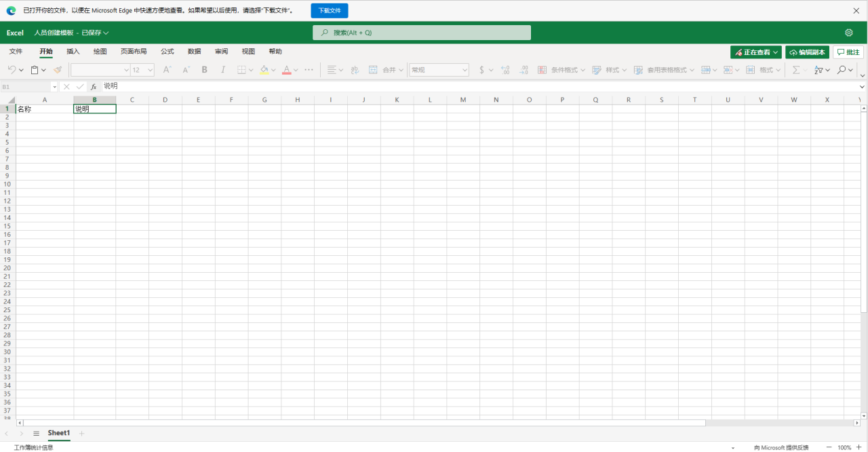Click the all sheets list icon
Image resolution: width=868 pixels, height=452 pixels.
37,433
